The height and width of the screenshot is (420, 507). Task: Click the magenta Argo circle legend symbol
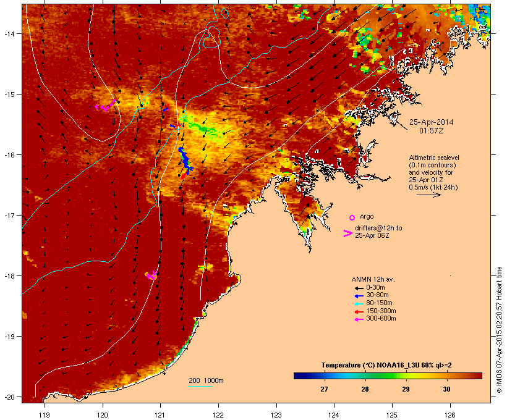352,218
